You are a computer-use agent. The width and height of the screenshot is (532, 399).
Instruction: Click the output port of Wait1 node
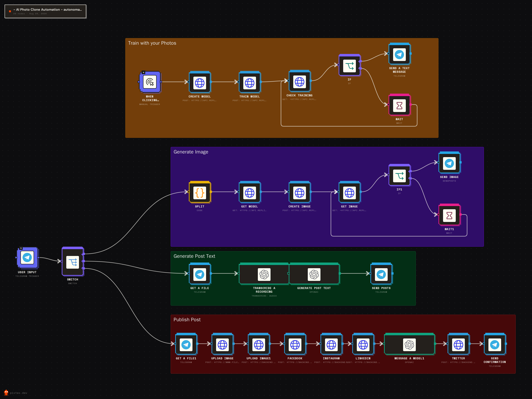click(x=461, y=214)
